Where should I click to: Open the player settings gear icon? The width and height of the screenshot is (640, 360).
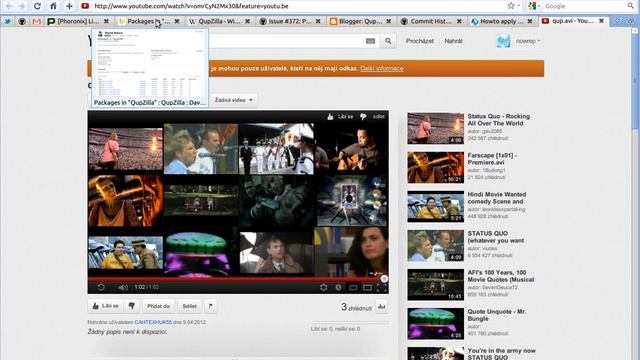(324, 287)
